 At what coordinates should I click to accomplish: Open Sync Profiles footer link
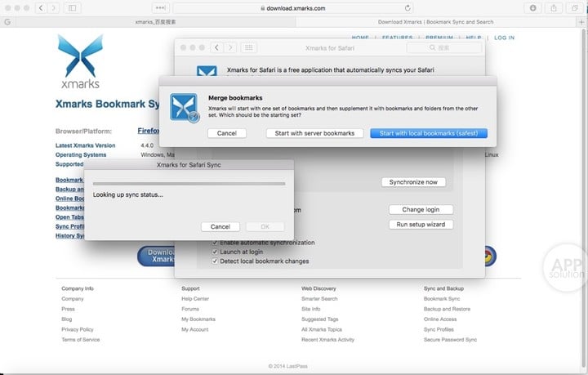[439, 329]
